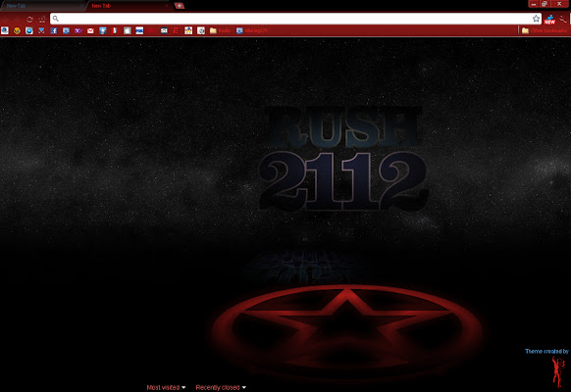
Task: Click into the address bar
Action: point(295,19)
